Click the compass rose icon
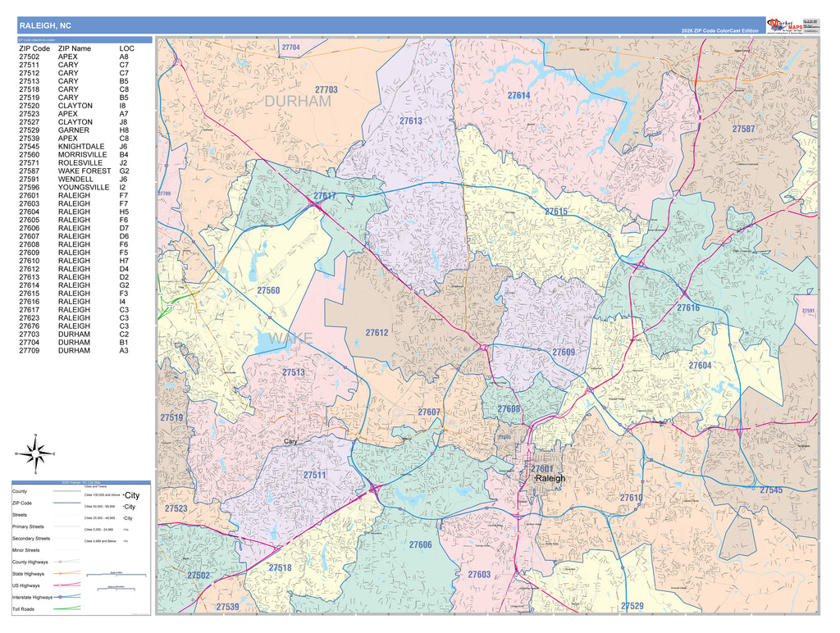 [x=35, y=453]
